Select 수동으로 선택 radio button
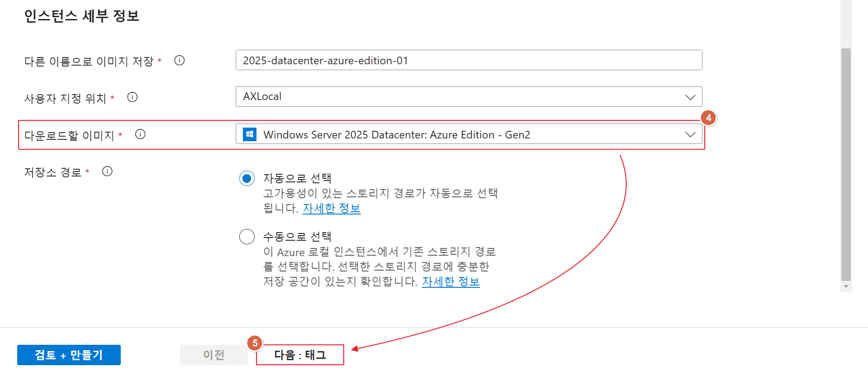Image resolution: width=868 pixels, height=381 pixels. click(x=247, y=236)
